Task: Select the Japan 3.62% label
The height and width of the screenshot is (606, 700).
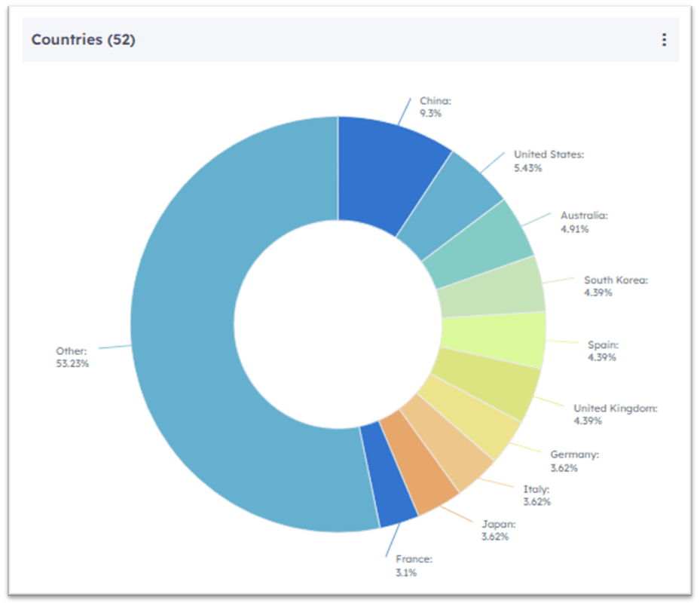Action: 500,530
